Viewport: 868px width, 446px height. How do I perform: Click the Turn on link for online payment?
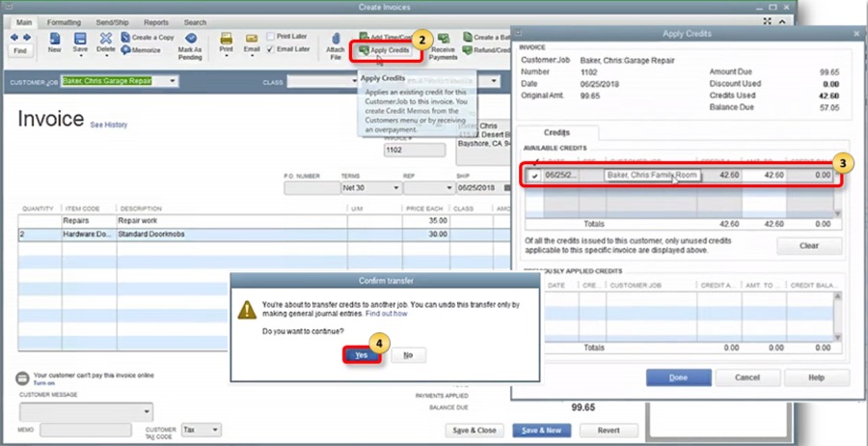point(44,383)
